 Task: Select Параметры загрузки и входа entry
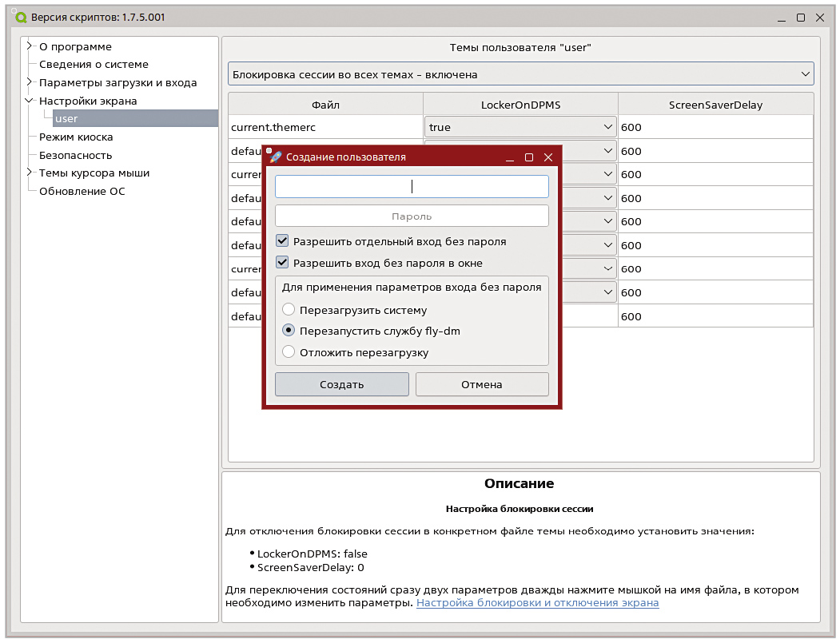click(117, 83)
